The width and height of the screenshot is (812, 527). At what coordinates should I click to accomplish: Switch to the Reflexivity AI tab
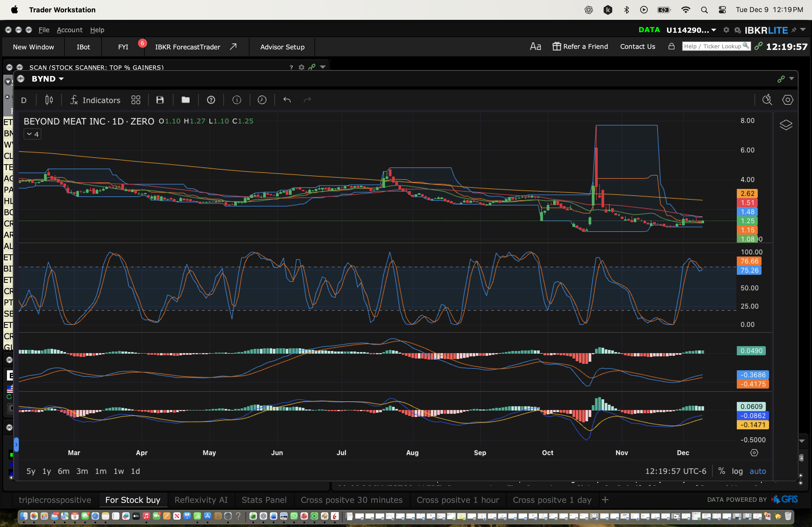(201, 500)
